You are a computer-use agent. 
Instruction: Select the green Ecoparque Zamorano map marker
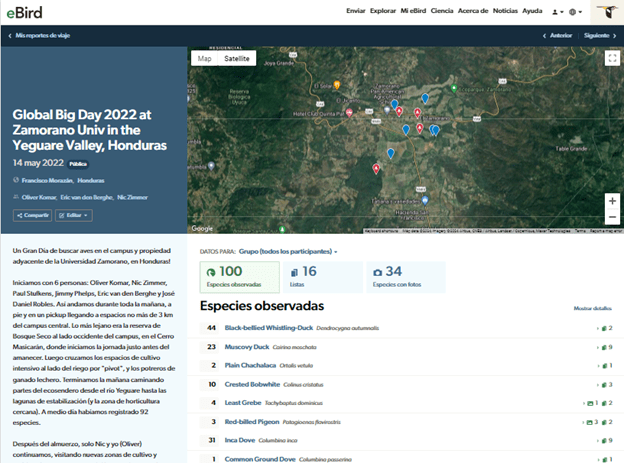click(x=454, y=88)
